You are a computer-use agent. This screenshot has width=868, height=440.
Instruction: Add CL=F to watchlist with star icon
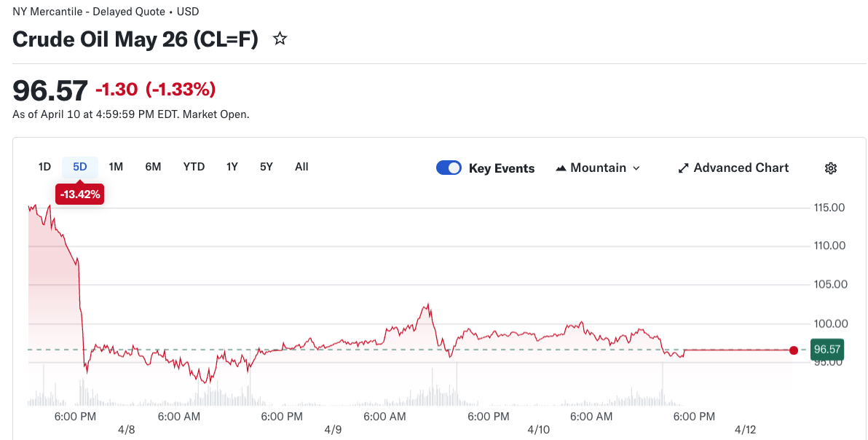(280, 39)
